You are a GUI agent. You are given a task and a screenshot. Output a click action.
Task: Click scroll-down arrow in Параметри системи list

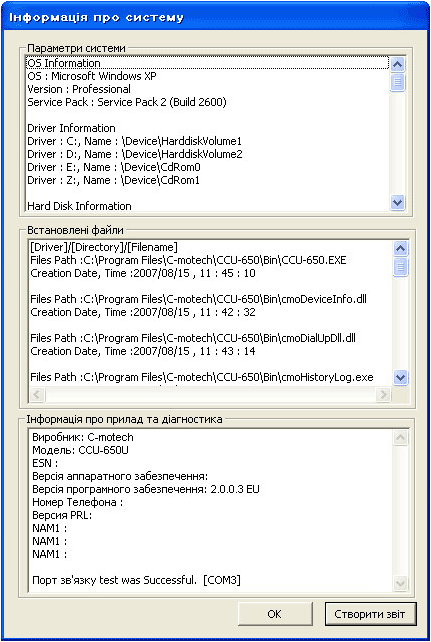click(x=397, y=202)
